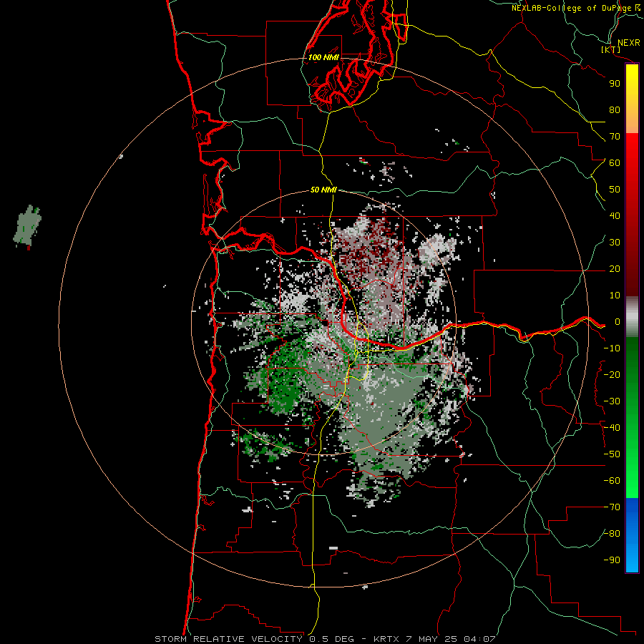
Task: Click the 20 value on velocity scale
Action: click(x=615, y=269)
